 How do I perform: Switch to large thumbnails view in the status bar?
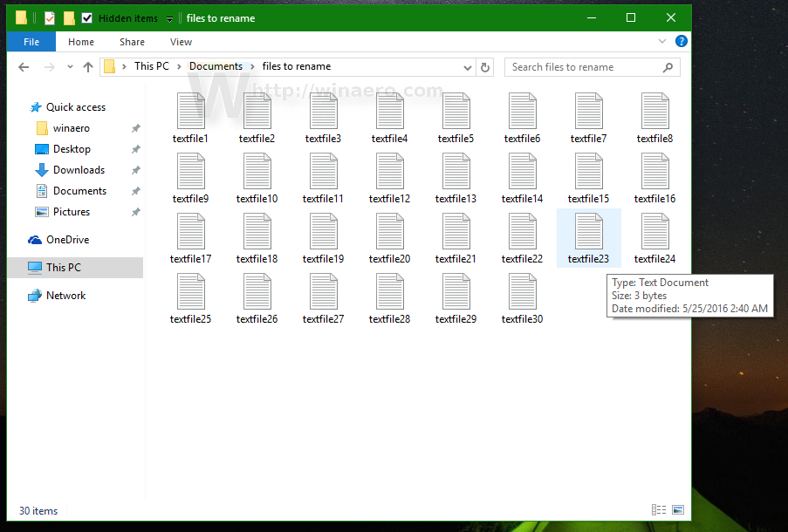pyautogui.click(x=676, y=509)
